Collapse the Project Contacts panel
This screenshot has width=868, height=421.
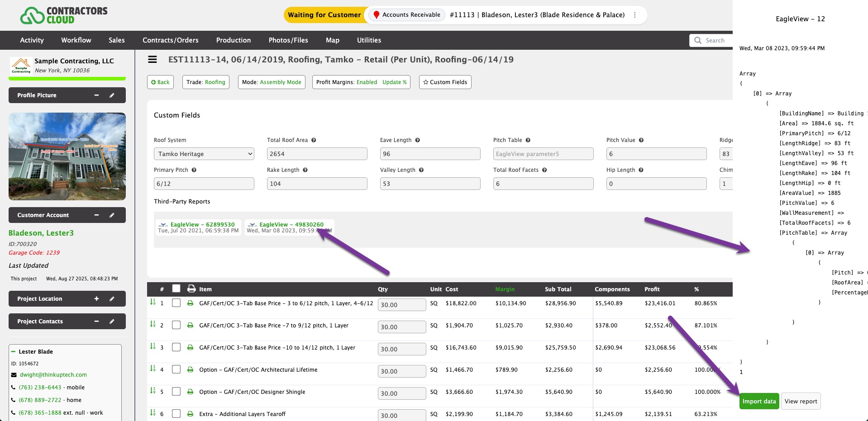(96, 322)
